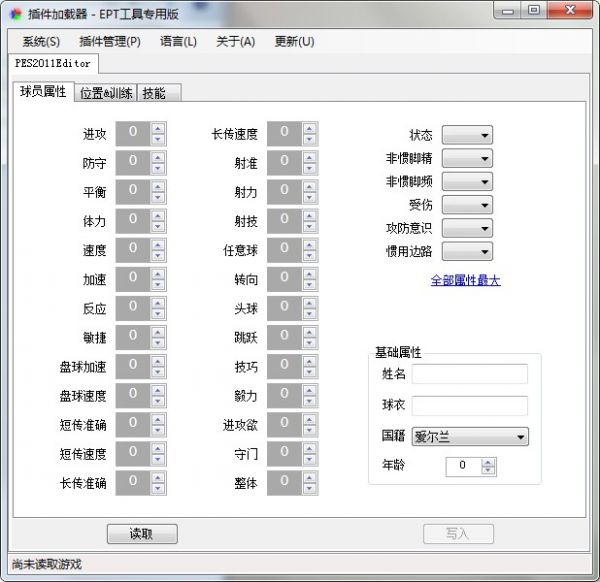Screen dimensions: 600x582
Task: Increase the 防守 value with up arrow
Action: (x=158, y=158)
